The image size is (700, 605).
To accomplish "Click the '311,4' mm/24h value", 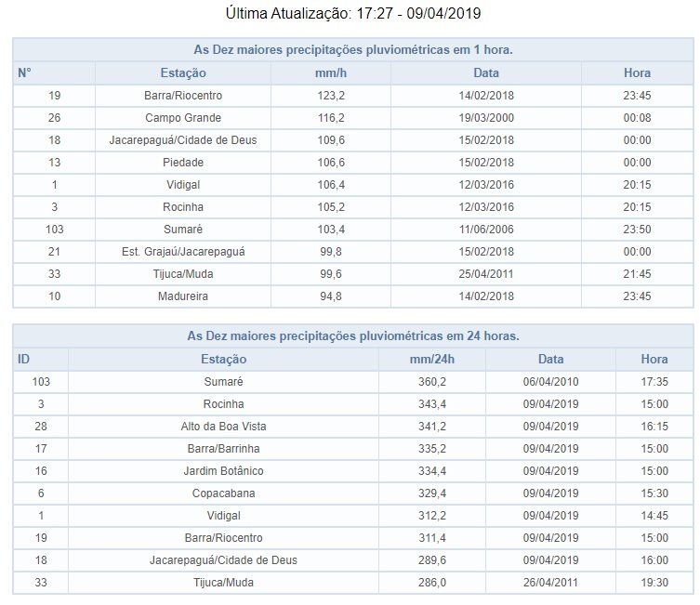I will (x=432, y=538).
